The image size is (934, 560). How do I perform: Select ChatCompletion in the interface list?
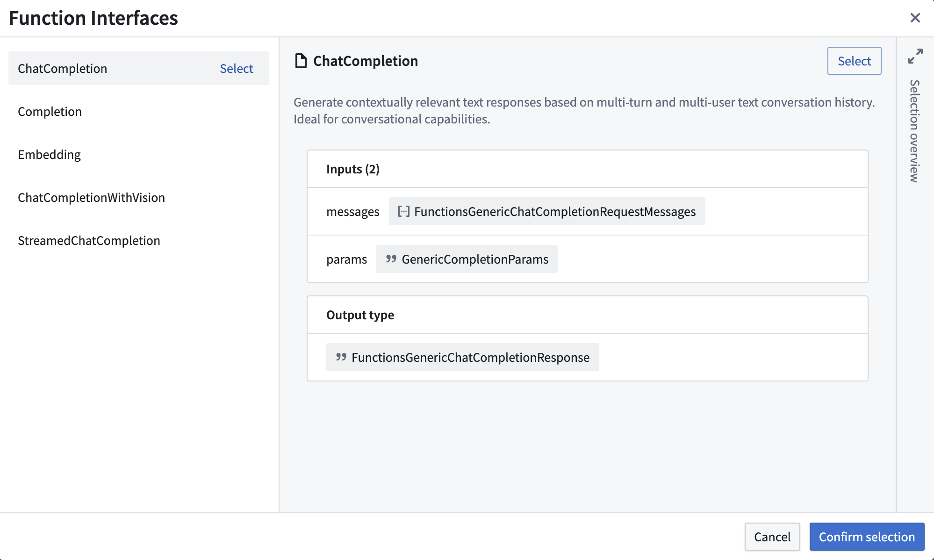tap(139, 68)
